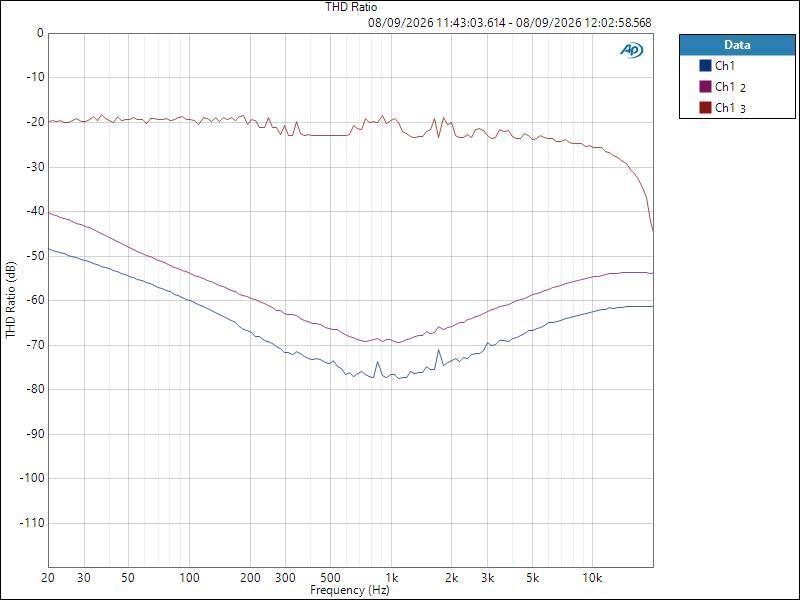Screen dimensions: 800x600
Task: Click the THD Ratio (dB) axis label
Action: point(10,299)
